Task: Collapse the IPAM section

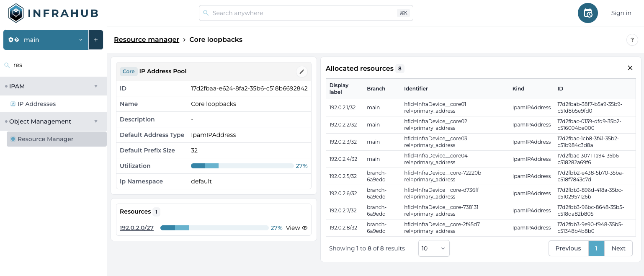Action: point(95,86)
